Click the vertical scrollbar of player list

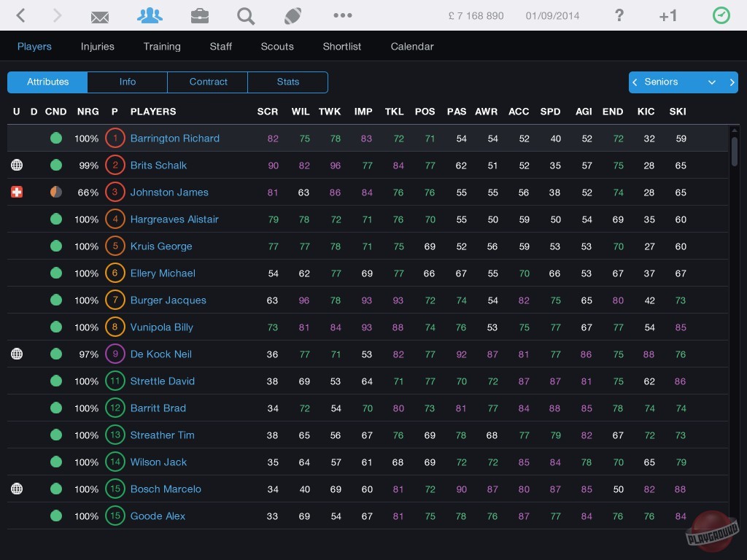point(734,152)
